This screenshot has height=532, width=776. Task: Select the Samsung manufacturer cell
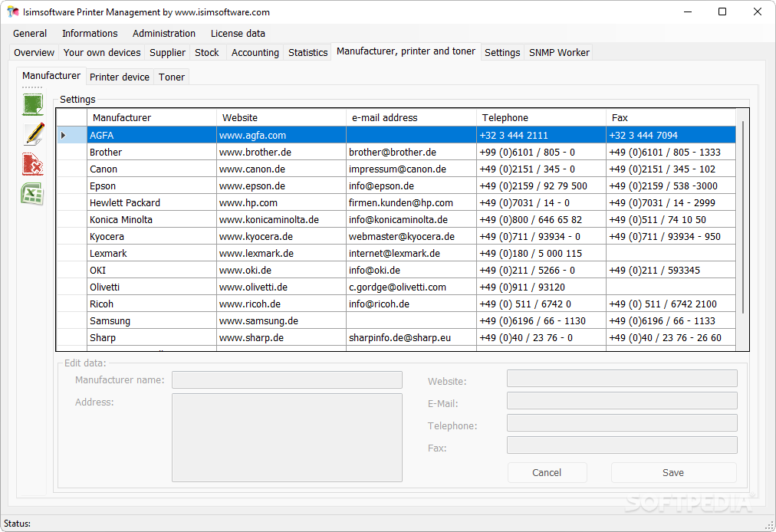coord(152,320)
